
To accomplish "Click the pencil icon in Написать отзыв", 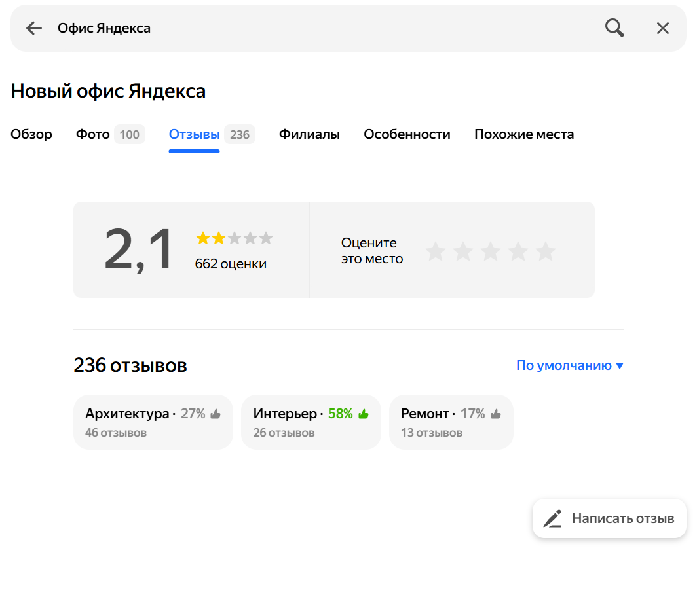I will [x=552, y=518].
